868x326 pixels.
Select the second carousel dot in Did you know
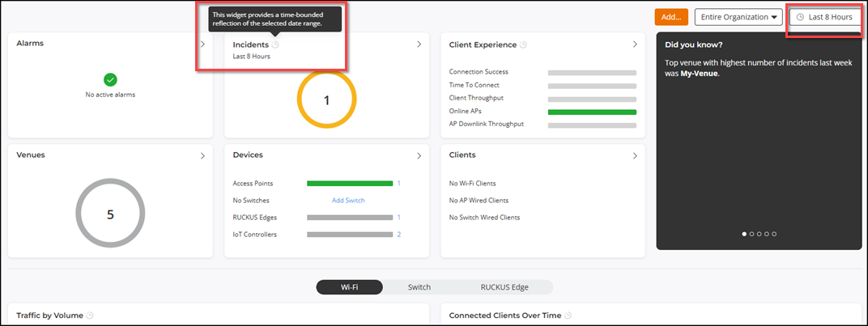[x=751, y=234]
